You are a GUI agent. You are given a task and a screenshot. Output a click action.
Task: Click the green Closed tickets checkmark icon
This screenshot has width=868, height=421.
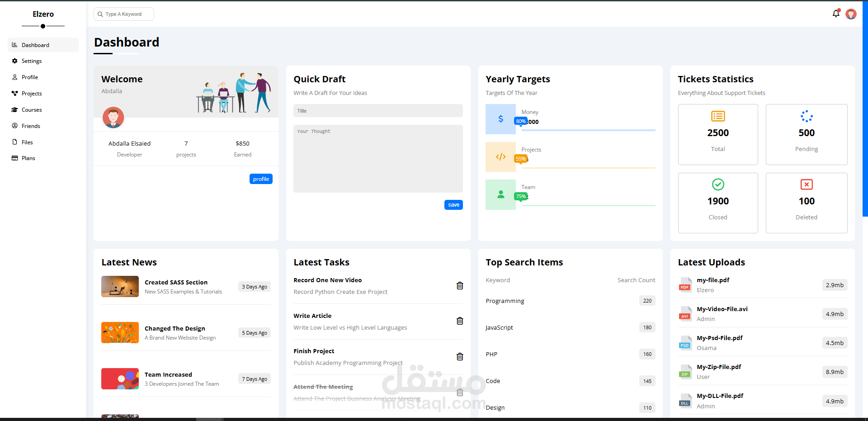[x=718, y=184]
